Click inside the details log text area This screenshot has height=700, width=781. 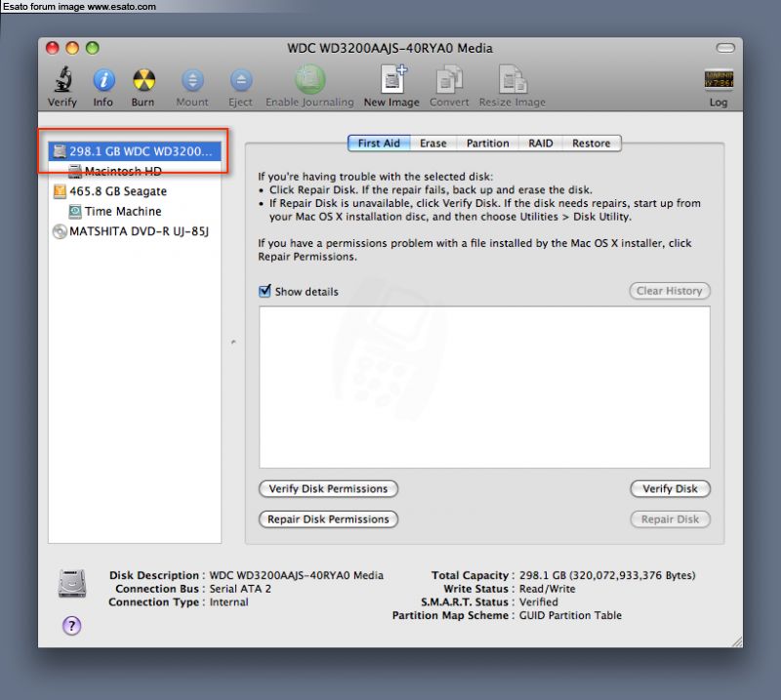[484, 388]
